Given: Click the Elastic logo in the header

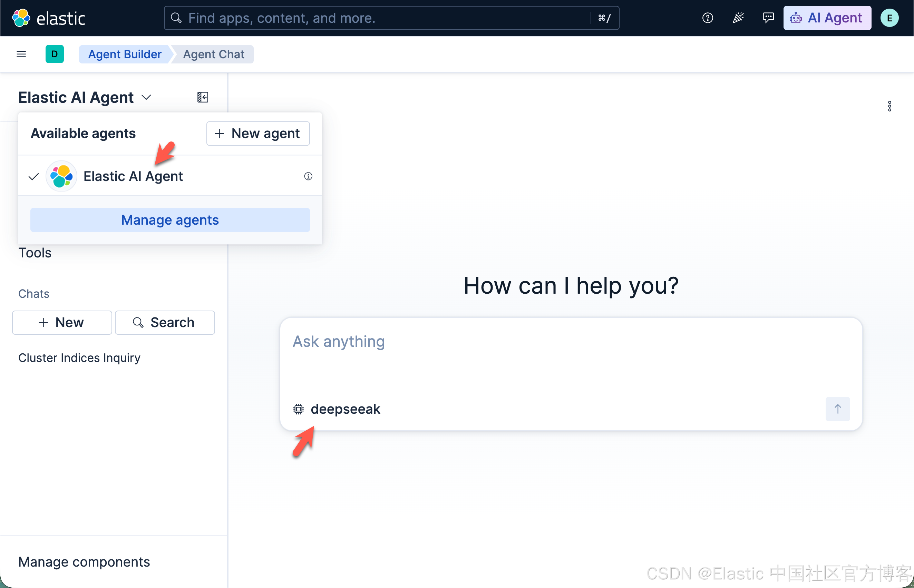Looking at the screenshot, I should [x=49, y=18].
